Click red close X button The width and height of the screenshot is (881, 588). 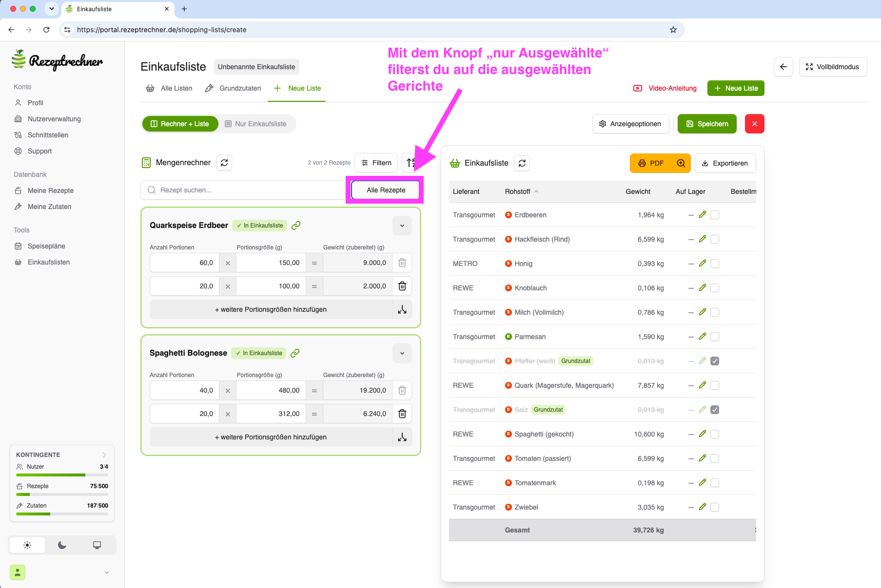point(755,124)
